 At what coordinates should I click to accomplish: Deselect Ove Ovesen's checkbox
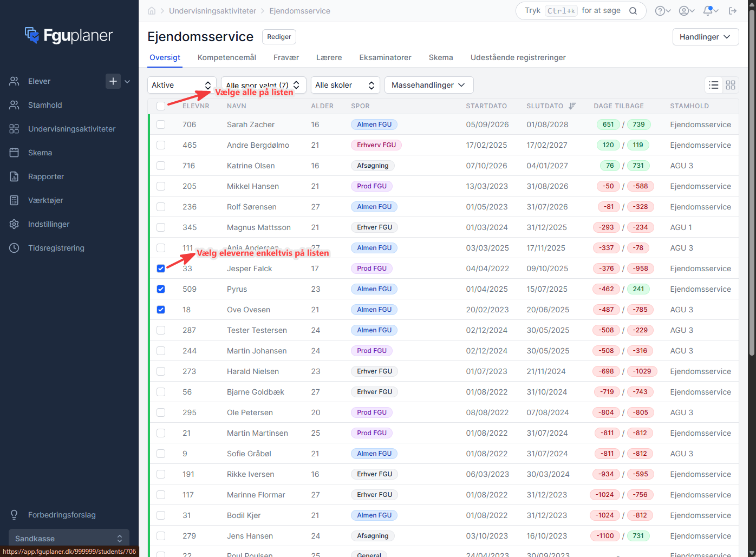161,310
